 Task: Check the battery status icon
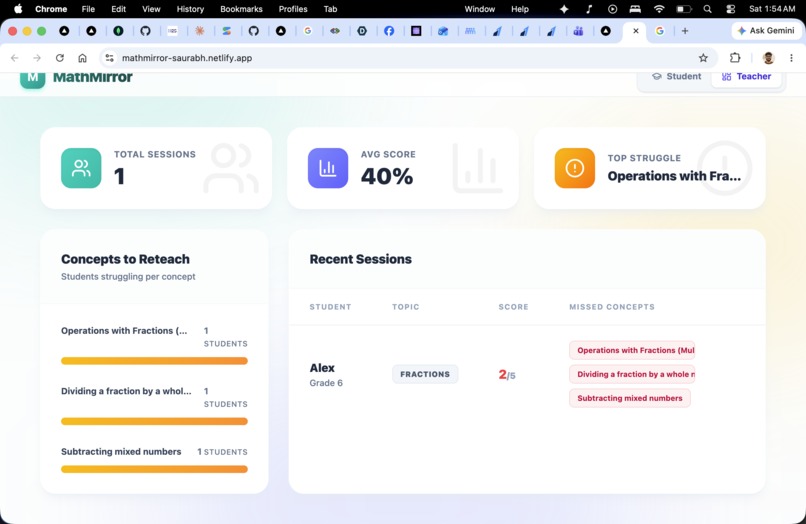[x=684, y=9]
